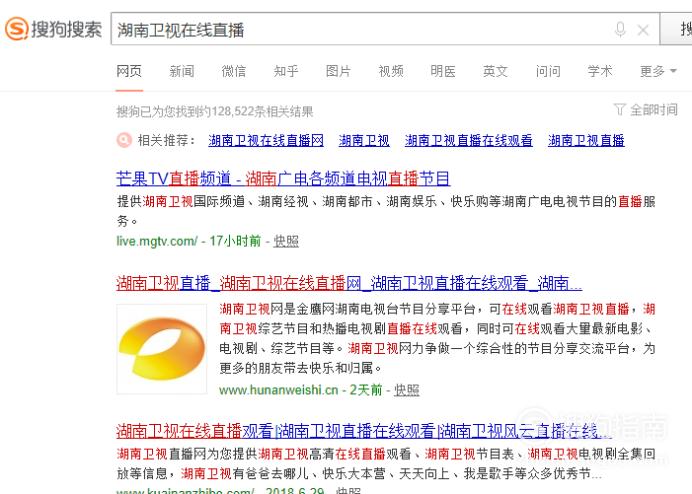
Task: Open 芒果TV直播频道 result title
Action: tap(283, 178)
